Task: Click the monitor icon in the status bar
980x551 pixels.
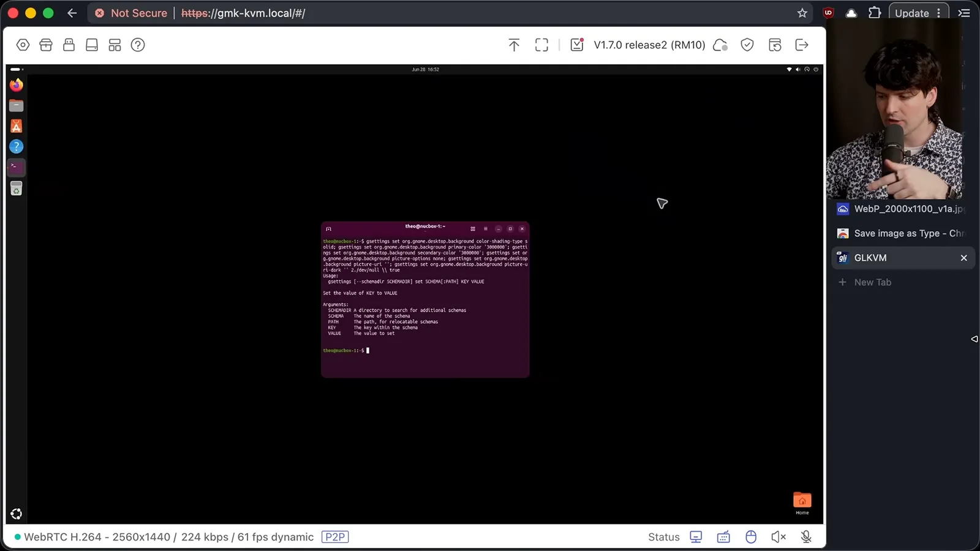Action: click(x=696, y=537)
